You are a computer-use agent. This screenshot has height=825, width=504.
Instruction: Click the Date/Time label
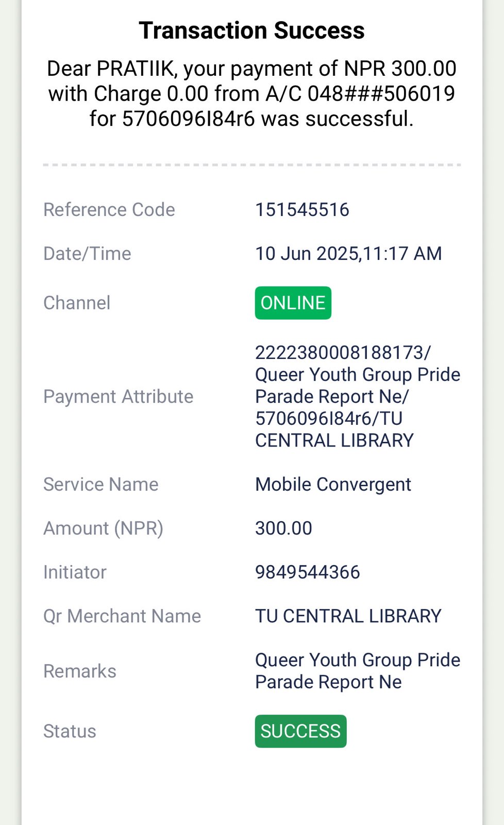[87, 254]
